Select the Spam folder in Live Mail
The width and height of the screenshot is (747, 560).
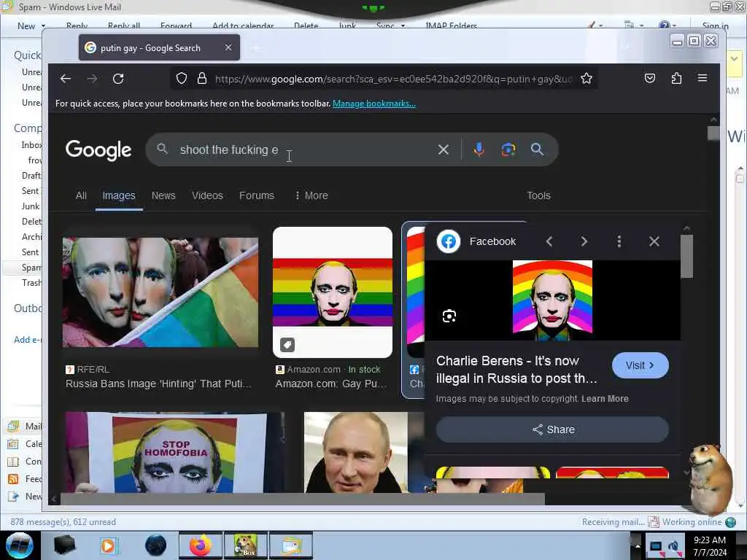pos(31,267)
